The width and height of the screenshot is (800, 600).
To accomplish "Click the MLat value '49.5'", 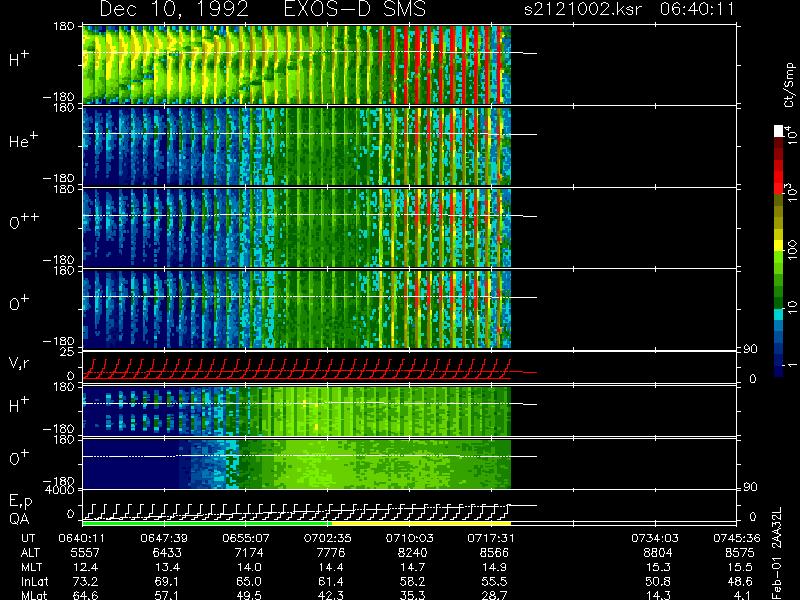I will click(x=248, y=595).
